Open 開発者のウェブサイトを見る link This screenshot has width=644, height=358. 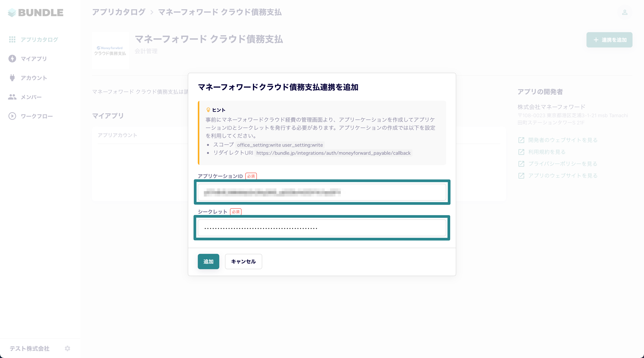coord(563,140)
